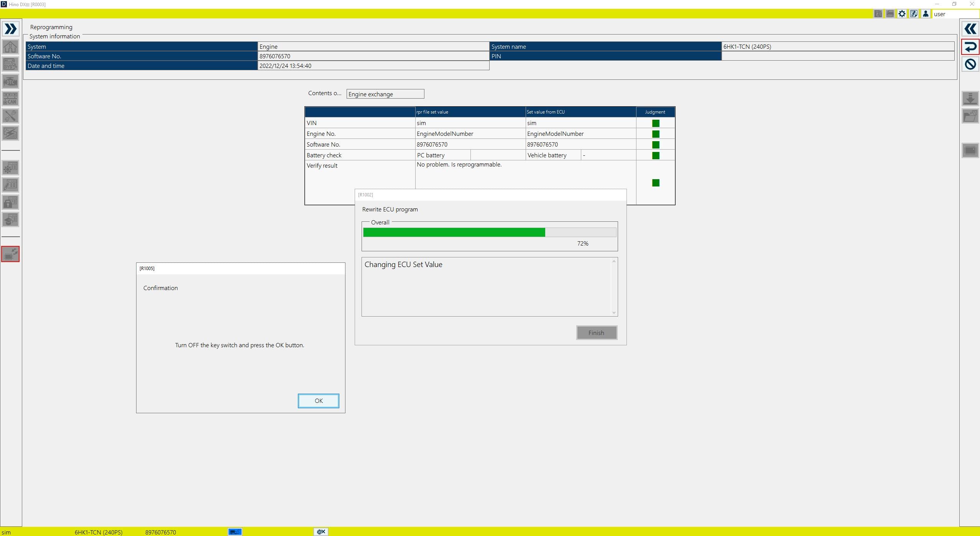Screen dimensions: 980x536
Task: Open the settings gear icon
Action: click(x=902, y=14)
